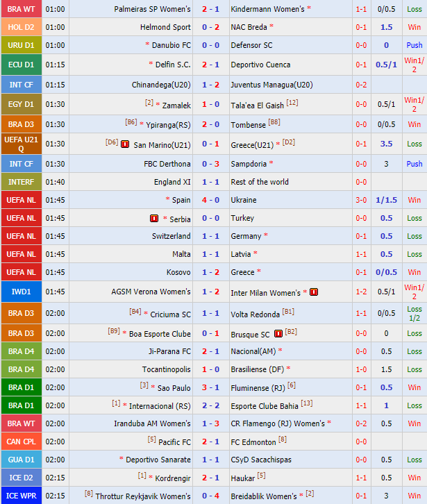Open the GUA D1 league label
This screenshot has height=504, width=427.
point(22,460)
